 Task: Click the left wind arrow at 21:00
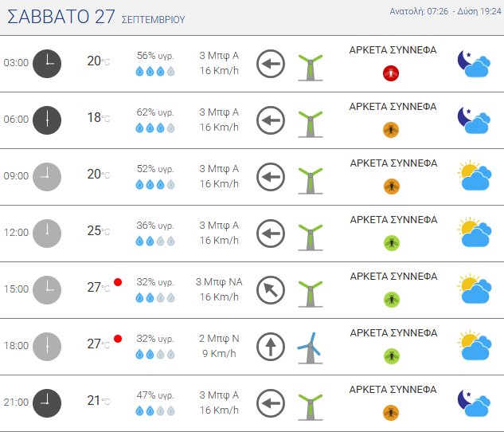[271, 403]
